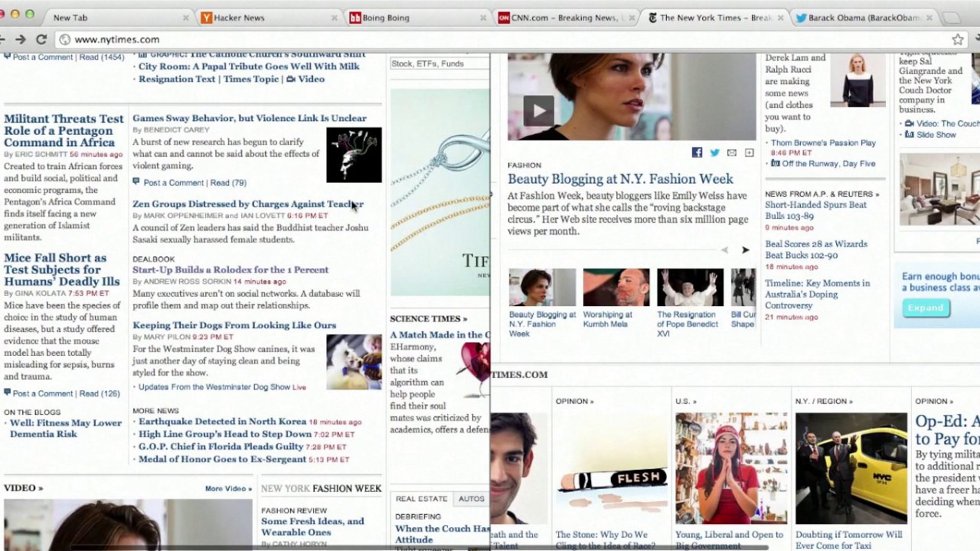
Task: Play the Beauty Blogging video
Action: (539, 111)
